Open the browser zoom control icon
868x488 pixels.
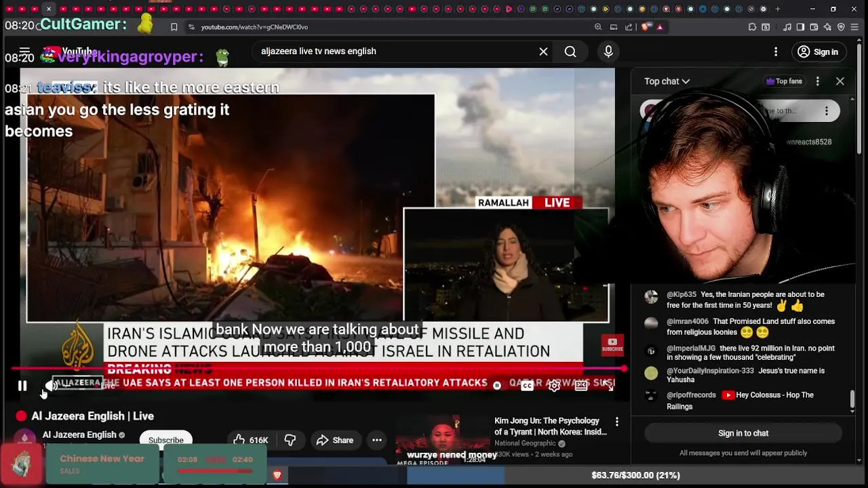[597, 27]
